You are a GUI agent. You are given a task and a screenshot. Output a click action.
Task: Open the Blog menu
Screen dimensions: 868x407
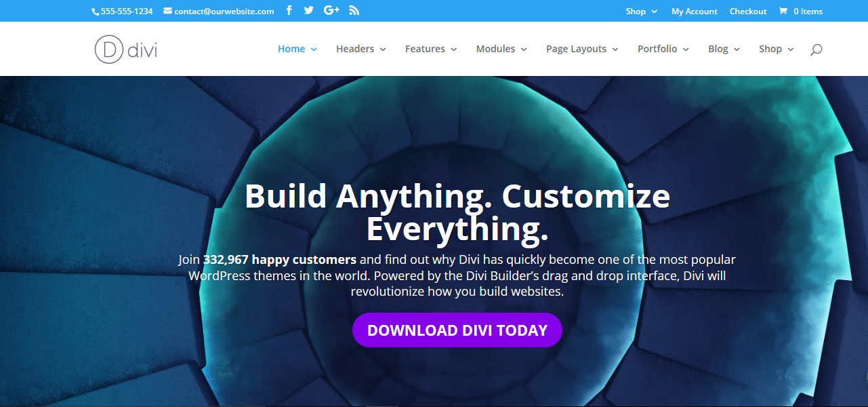[x=724, y=49]
